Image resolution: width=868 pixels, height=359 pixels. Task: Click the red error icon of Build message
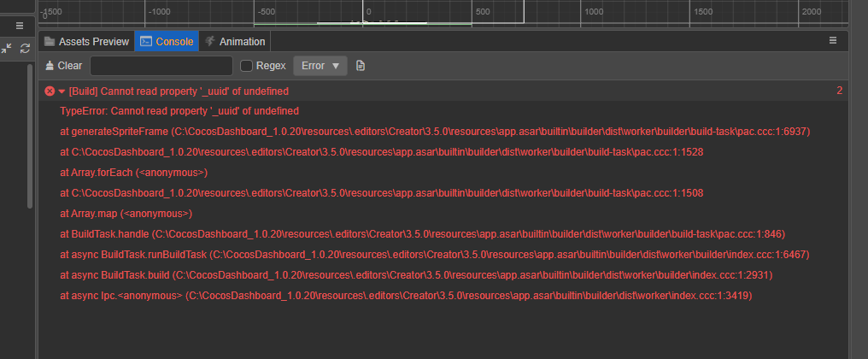pyautogui.click(x=50, y=91)
